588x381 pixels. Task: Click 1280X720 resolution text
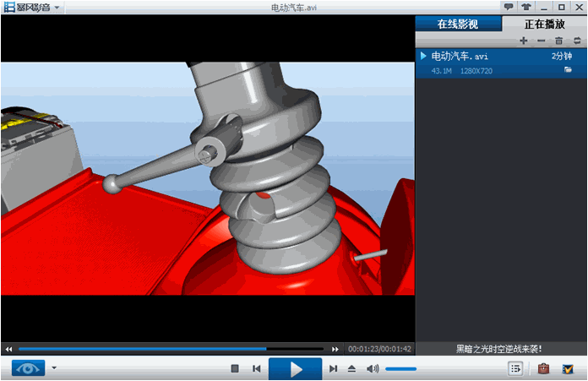click(476, 71)
